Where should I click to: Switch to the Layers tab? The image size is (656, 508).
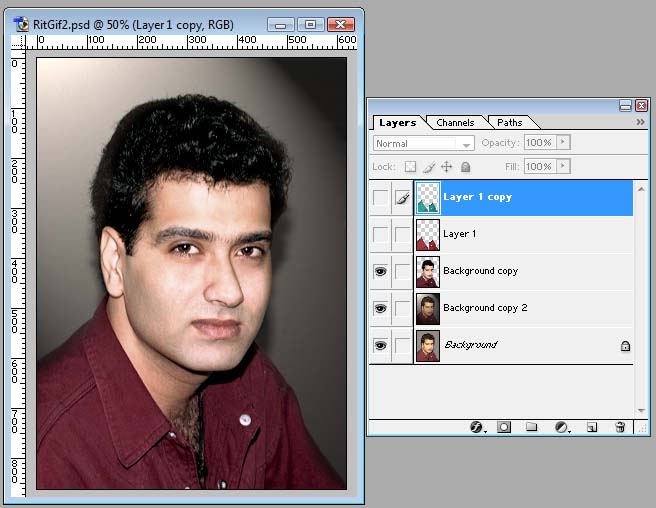click(397, 123)
